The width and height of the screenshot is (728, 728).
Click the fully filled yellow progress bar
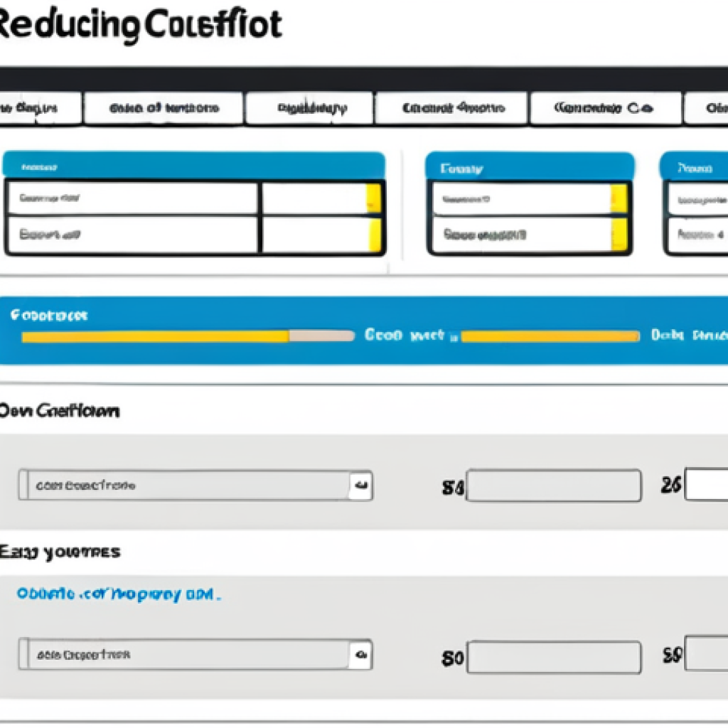point(550,336)
